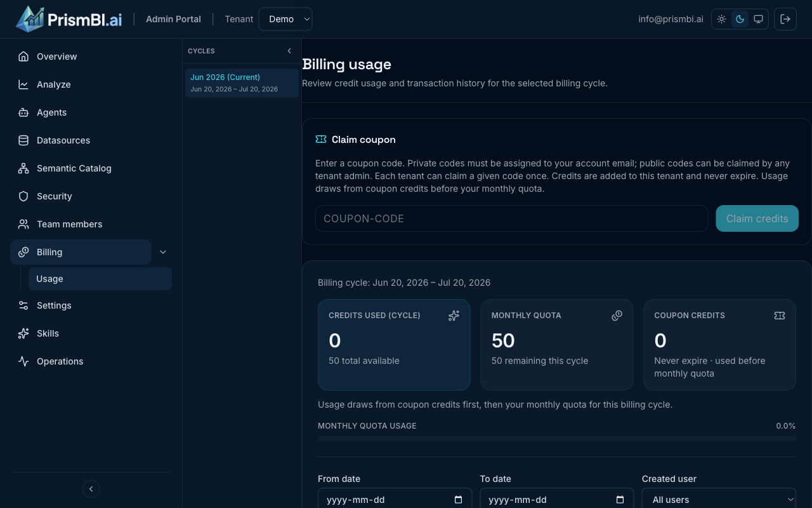Image resolution: width=812 pixels, height=508 pixels.
Task: Click coins icon on Monthly Quota card
Action: click(617, 316)
